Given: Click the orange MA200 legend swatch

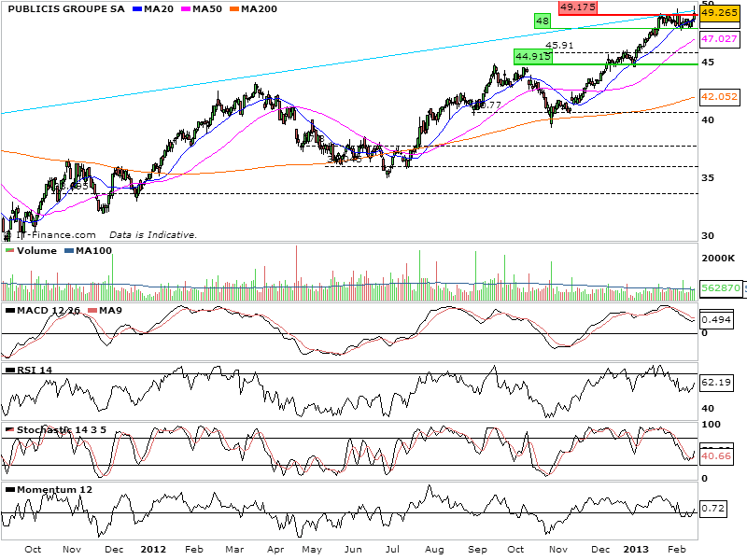Looking at the screenshot, I should click(234, 9).
